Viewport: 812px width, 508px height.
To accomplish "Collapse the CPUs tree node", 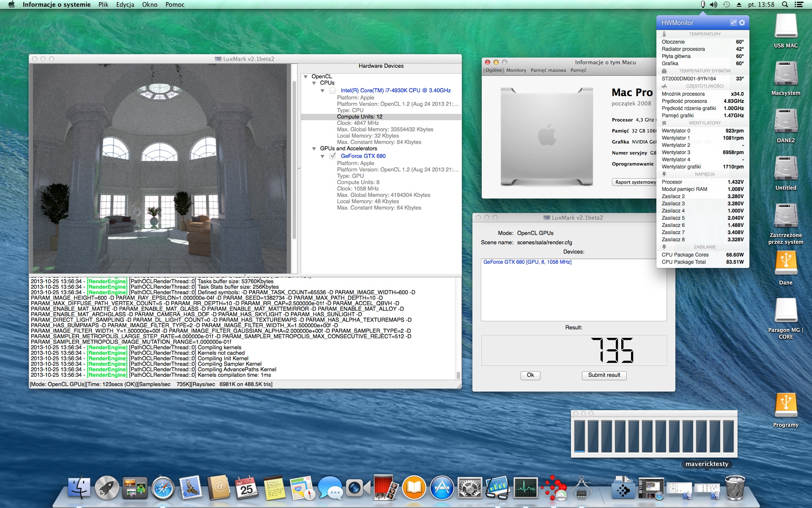I will click(314, 83).
